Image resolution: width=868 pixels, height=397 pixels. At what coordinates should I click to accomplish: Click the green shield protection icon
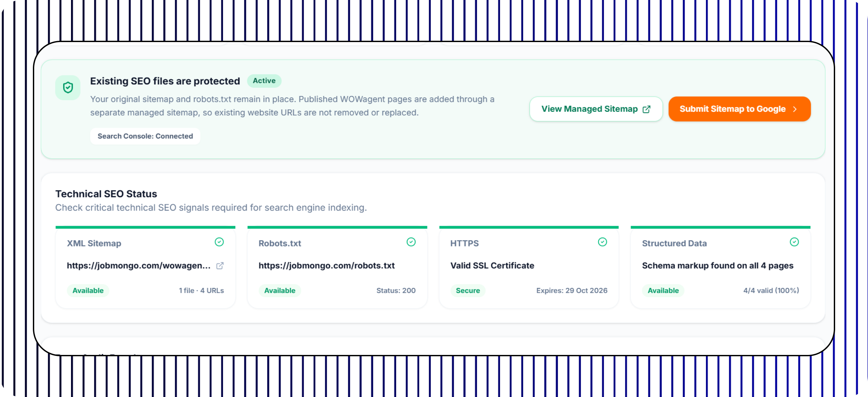[x=68, y=87]
